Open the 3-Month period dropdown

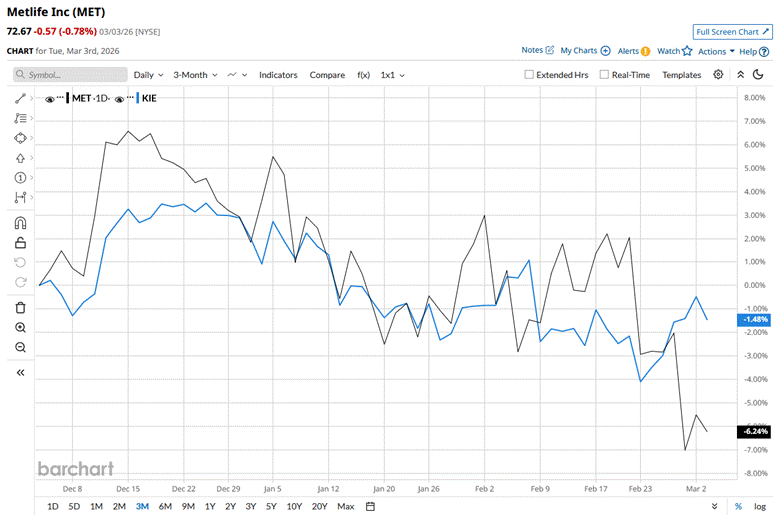click(196, 75)
